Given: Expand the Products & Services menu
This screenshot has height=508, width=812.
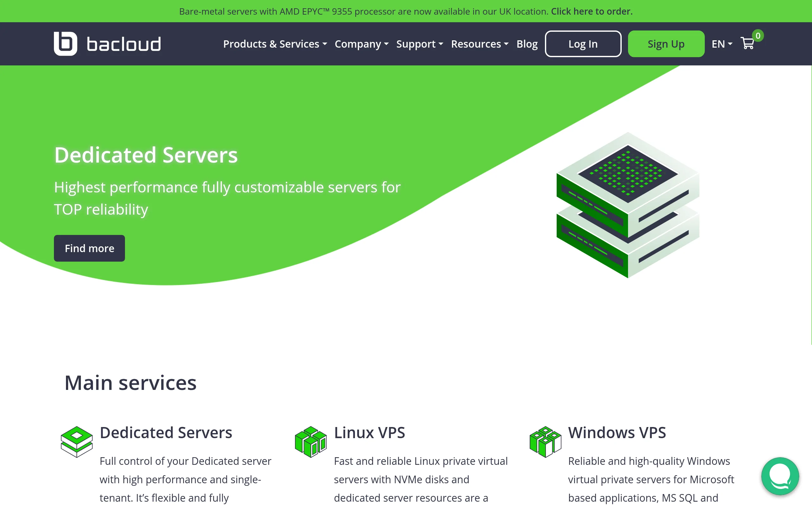Looking at the screenshot, I should pyautogui.click(x=275, y=44).
